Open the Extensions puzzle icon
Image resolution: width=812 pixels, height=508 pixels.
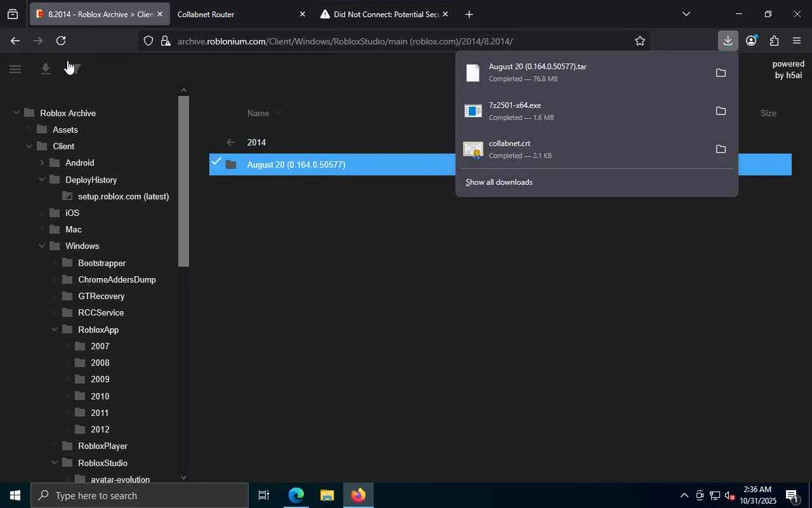click(774, 41)
